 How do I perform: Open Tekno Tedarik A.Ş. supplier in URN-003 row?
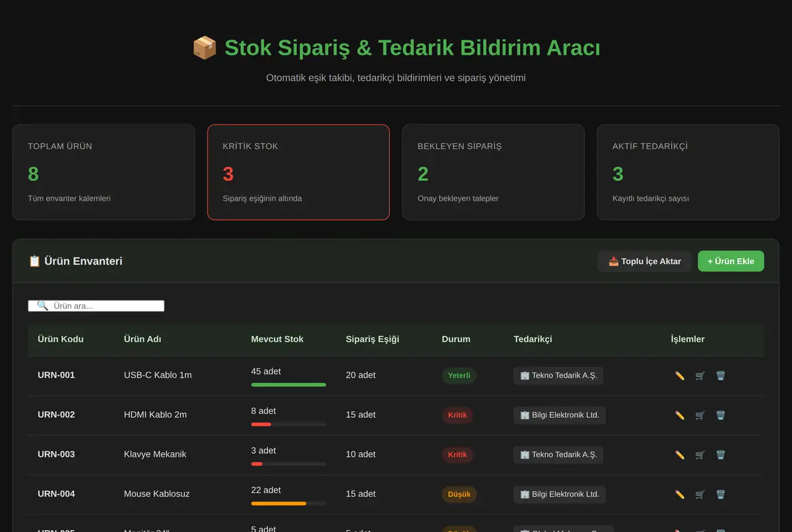coord(558,455)
